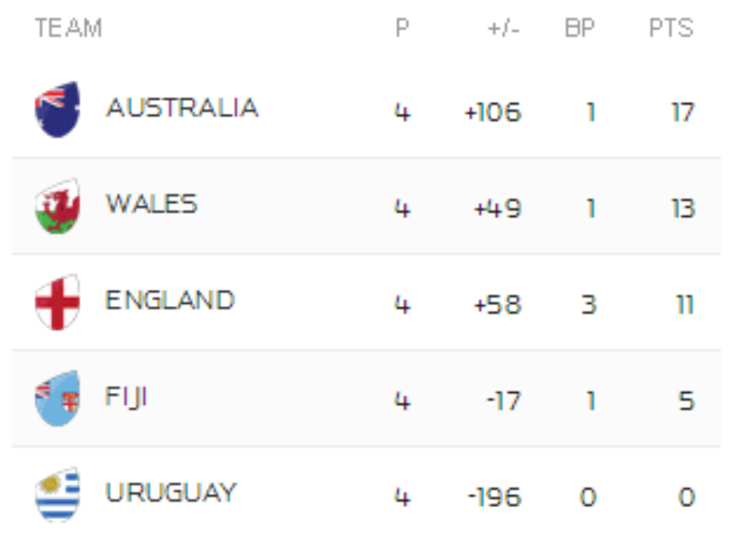This screenshot has height=560, width=743.
Task: Click the Australia team flag icon
Action: 57,110
